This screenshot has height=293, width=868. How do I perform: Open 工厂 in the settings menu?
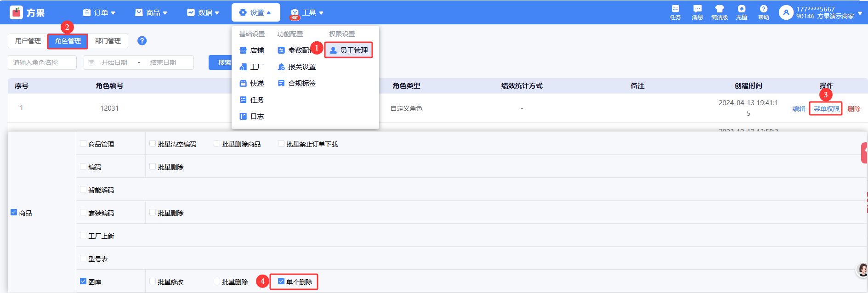(252, 67)
